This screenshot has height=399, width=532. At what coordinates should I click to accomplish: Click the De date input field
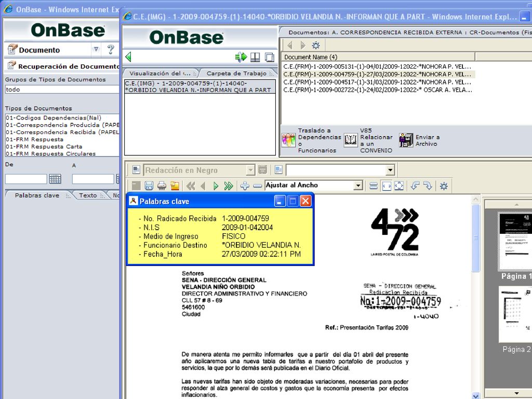point(26,179)
